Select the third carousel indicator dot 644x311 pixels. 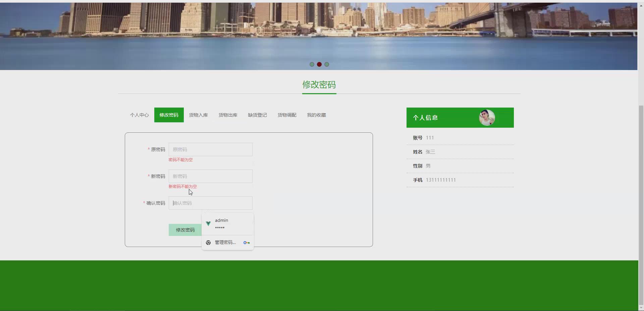pyautogui.click(x=326, y=64)
